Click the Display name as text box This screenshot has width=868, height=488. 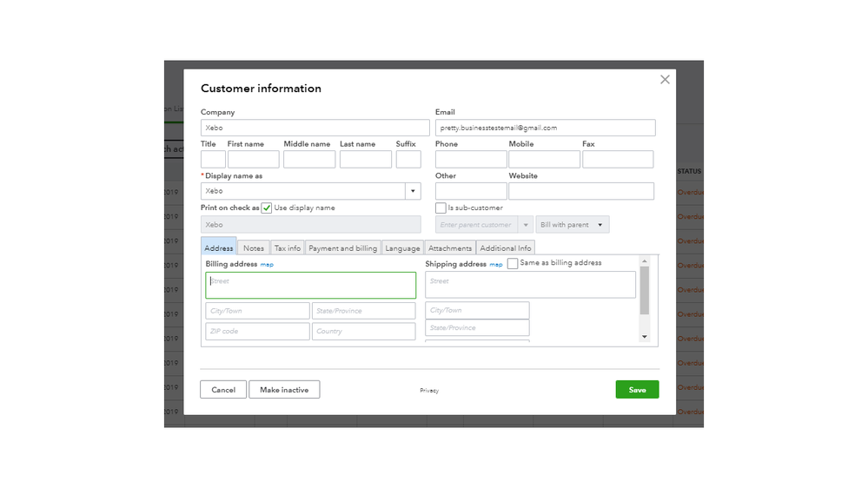[303, 191]
